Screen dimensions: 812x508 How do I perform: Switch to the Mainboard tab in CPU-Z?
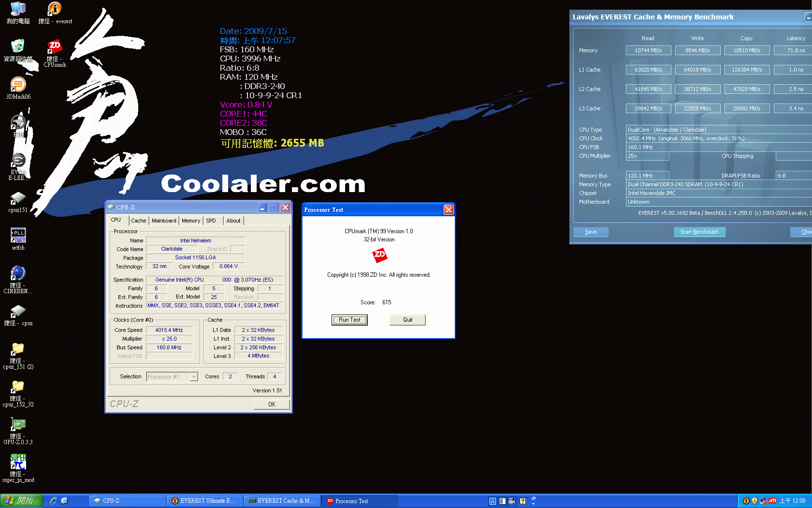tap(164, 221)
